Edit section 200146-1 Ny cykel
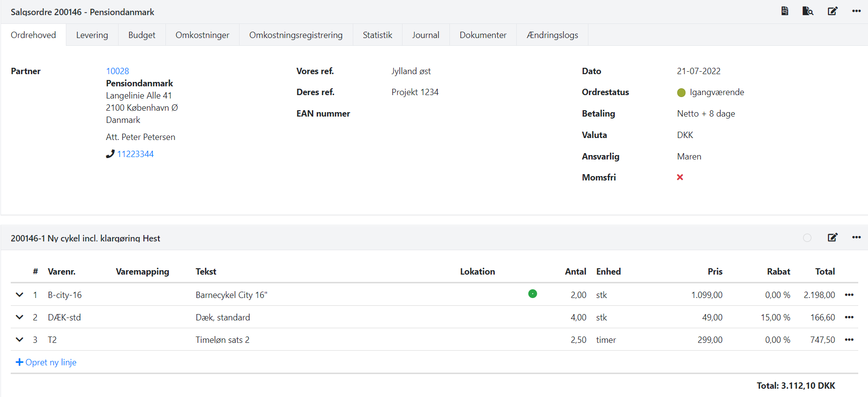The image size is (868, 397). [832, 238]
